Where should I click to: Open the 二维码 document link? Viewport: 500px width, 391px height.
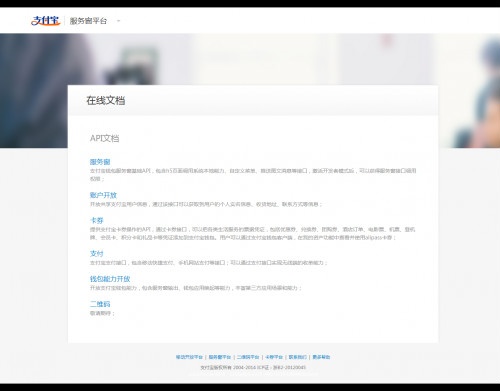100,304
